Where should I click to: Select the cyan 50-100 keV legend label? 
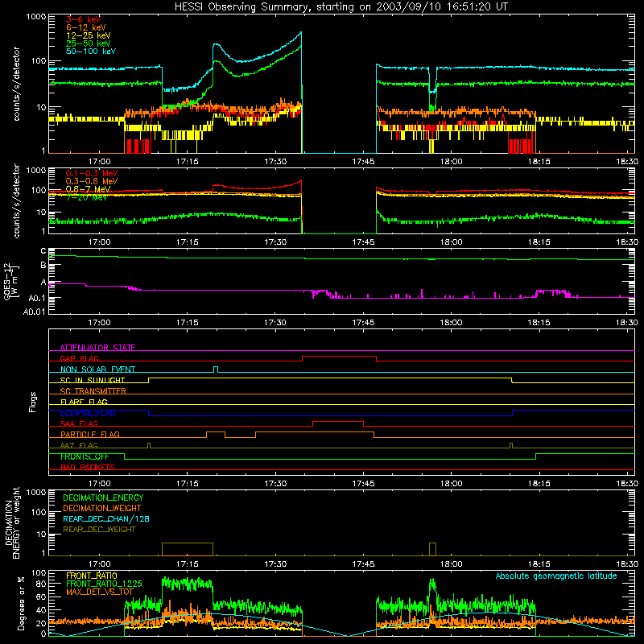(91, 52)
